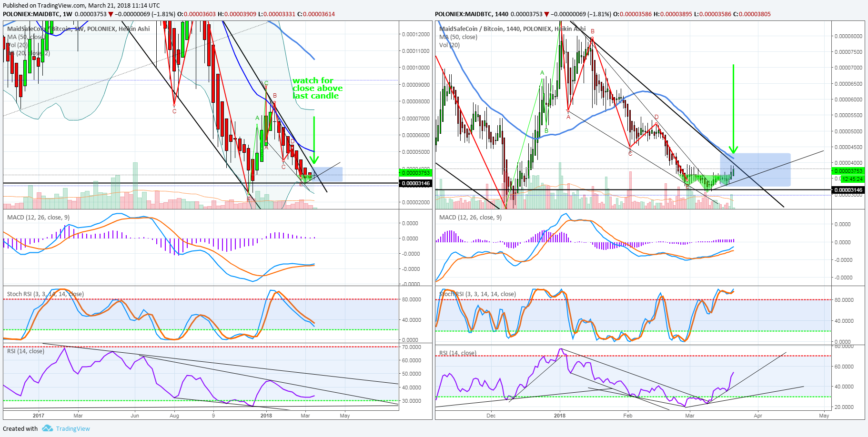The height and width of the screenshot is (437, 868).
Task: Click the May label on weekly time axis
Action: pos(345,416)
